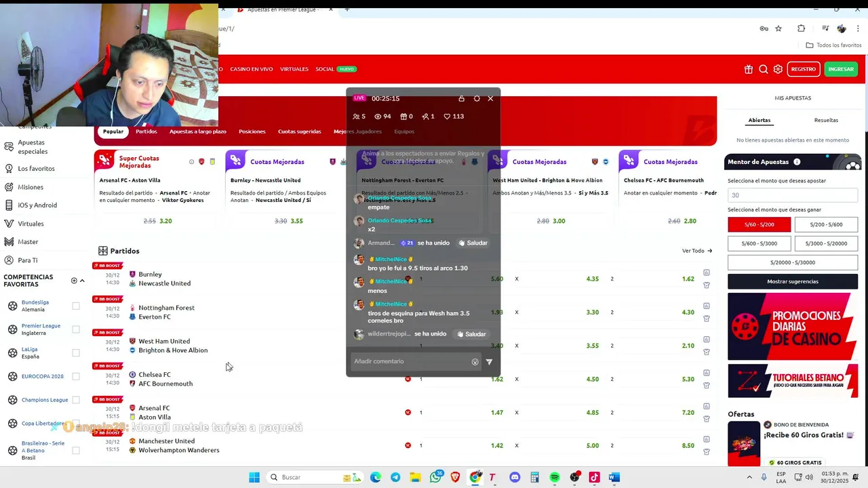
Task: Open Todos los favoritos bookmarks folder
Action: (x=833, y=45)
